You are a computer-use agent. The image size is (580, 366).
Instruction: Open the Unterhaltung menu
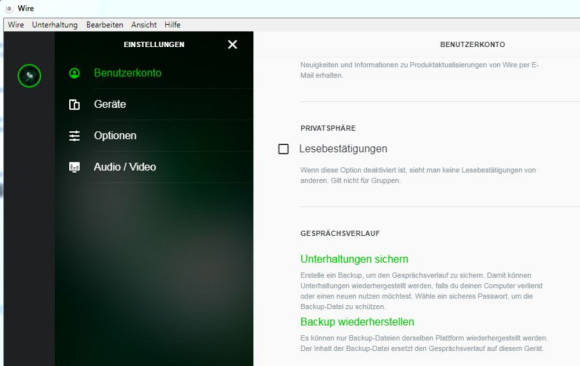pyautogui.click(x=55, y=25)
